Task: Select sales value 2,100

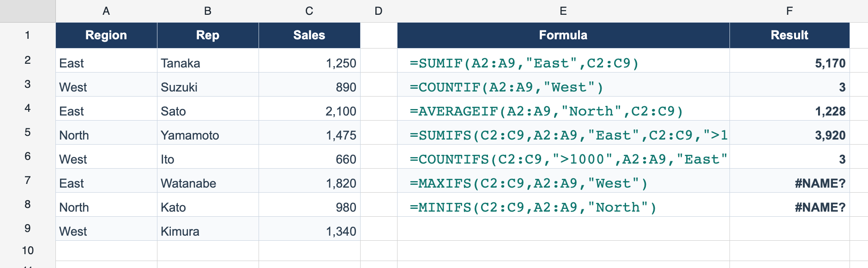Action: [x=309, y=109]
